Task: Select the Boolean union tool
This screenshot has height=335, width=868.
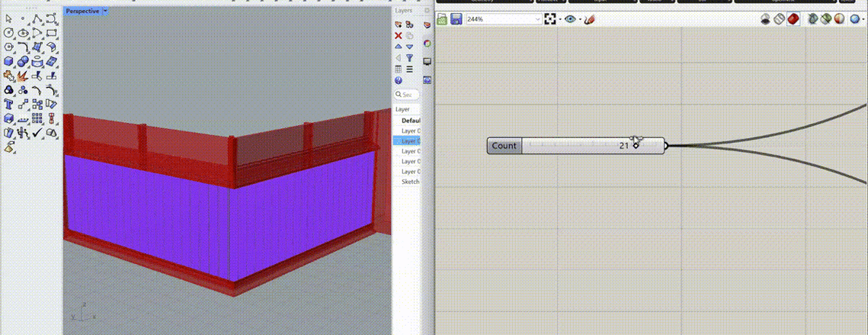Action: coord(23,62)
